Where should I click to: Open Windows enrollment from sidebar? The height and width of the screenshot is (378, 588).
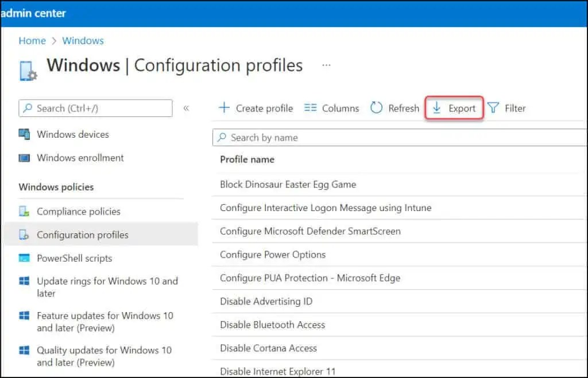[x=81, y=158]
